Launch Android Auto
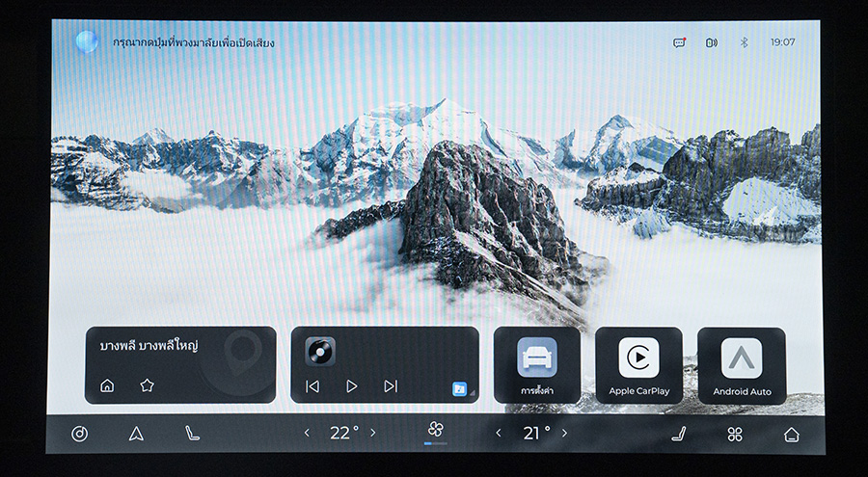This screenshot has height=477, width=868. coord(741,365)
